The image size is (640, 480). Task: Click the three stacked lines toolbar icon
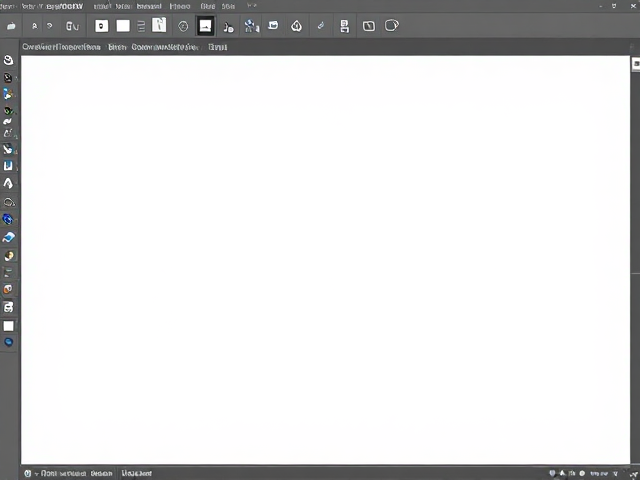141,27
